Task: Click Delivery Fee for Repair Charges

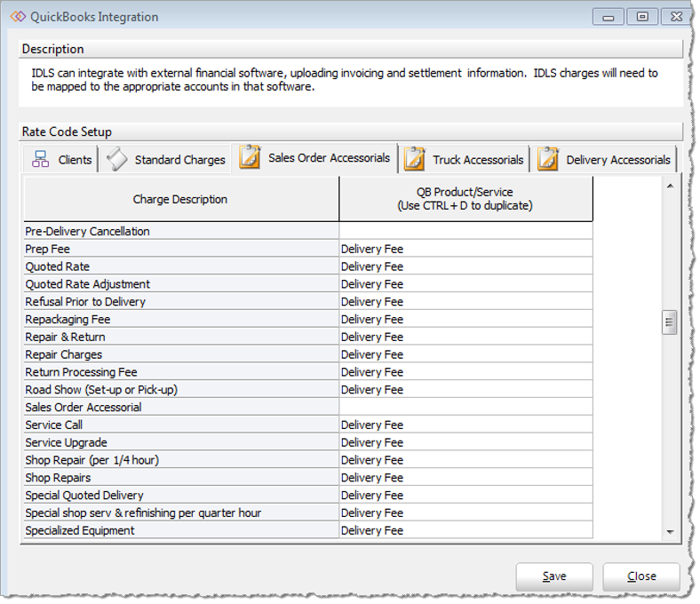Action: coord(465,354)
